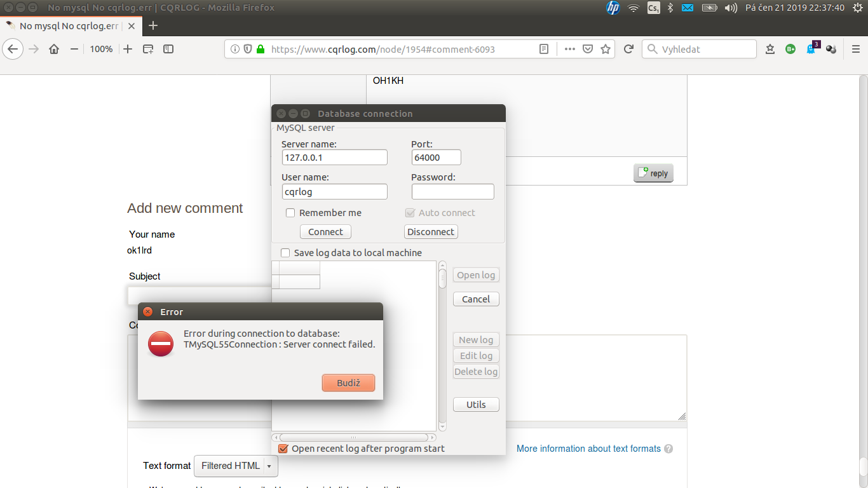Open the HP system tray icon
Screen dimensions: 868x488
(x=613, y=8)
